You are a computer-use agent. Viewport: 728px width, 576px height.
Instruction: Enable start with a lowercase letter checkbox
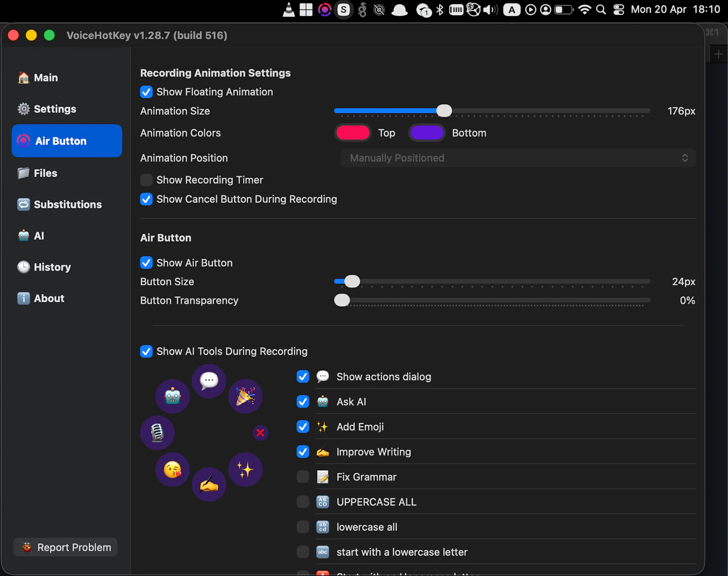[303, 552]
